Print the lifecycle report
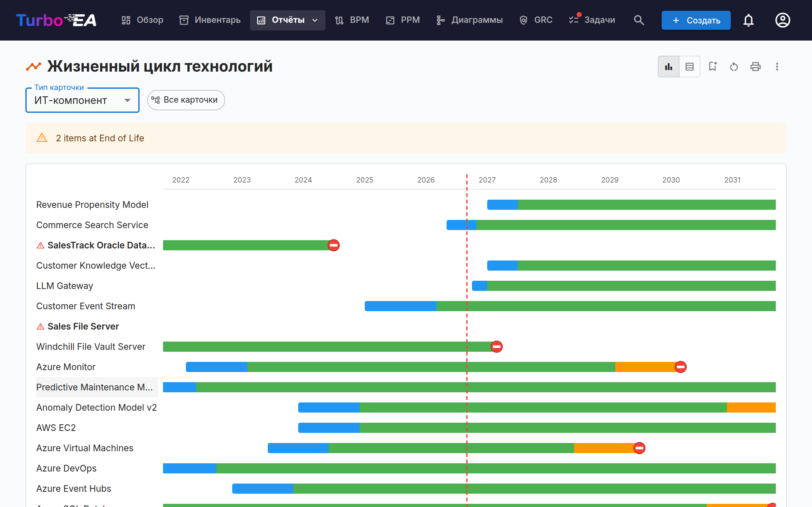 pyautogui.click(x=755, y=67)
